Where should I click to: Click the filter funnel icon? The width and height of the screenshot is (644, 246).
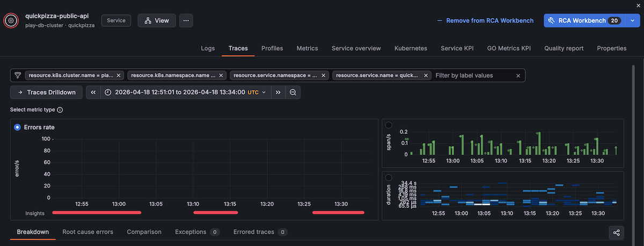(18, 75)
